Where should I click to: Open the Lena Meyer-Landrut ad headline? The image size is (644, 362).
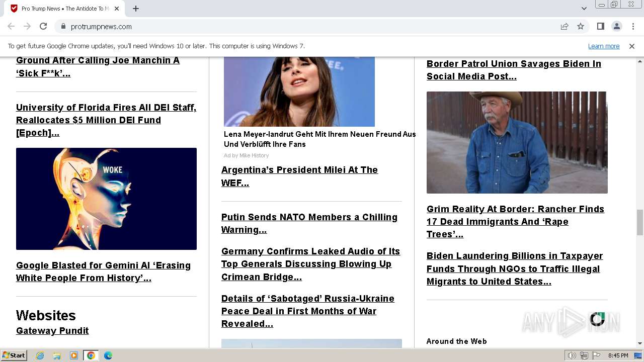click(319, 139)
